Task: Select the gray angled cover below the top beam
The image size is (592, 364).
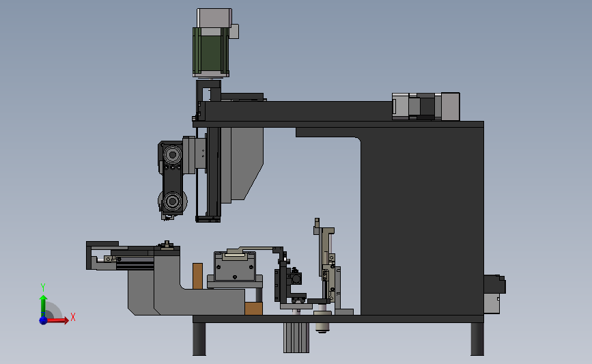Action: tap(247, 163)
